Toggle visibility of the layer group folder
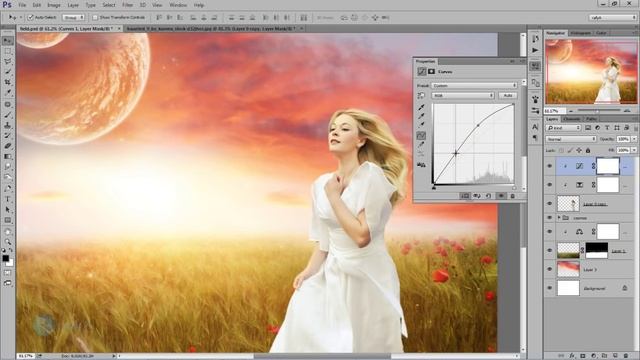Image resolution: width=640 pixels, height=360 pixels. pos(549,218)
